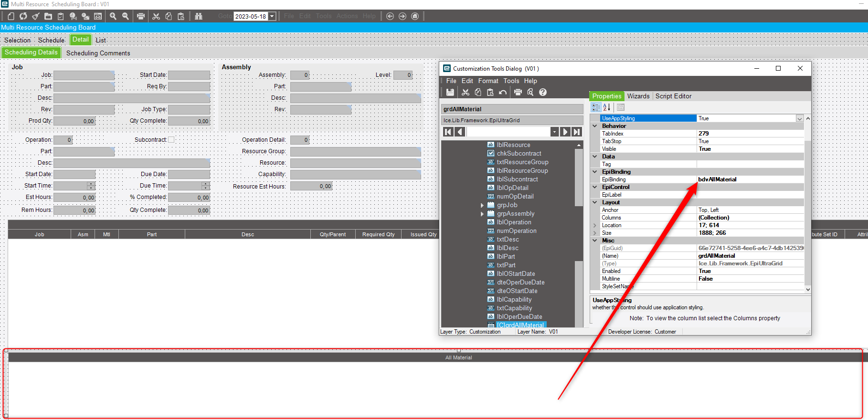Screen dimensions: 868x420
Task: Collapse the Misc property category
Action: click(595, 241)
